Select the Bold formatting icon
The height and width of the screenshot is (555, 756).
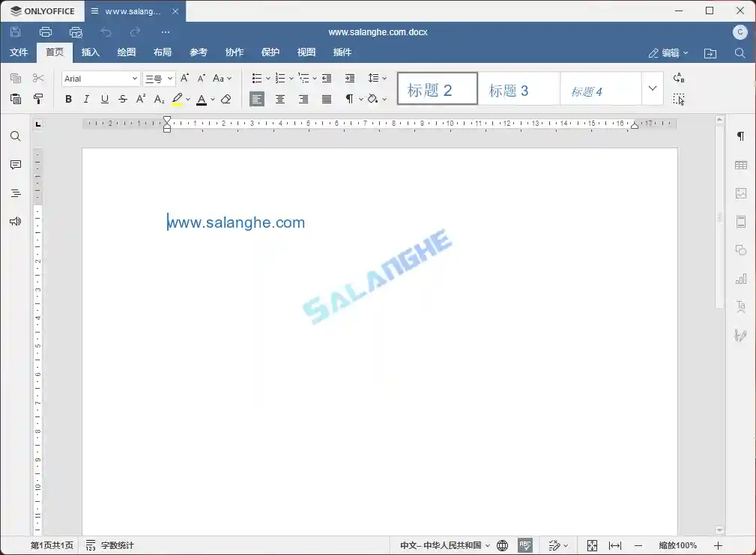point(68,98)
